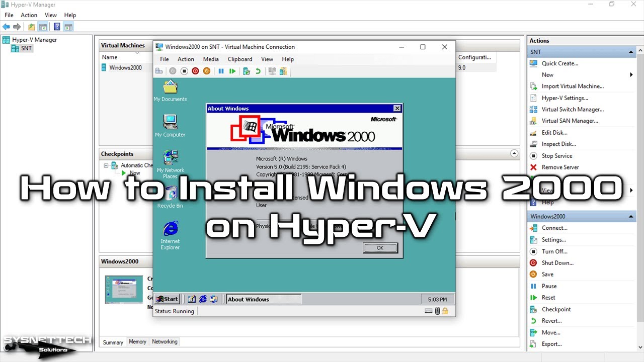644x362 pixels.
Task: Click the last icon in the VM Connection toolbar
Action: pos(283,71)
